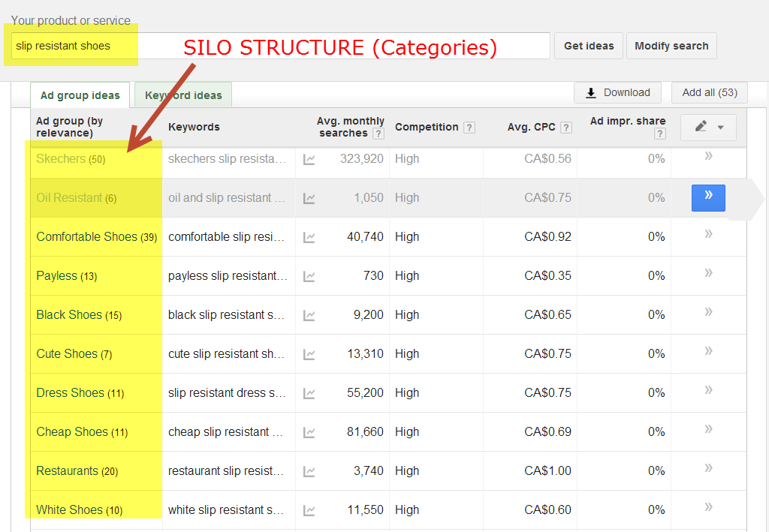
Task: Open the pencil edit dropdown menu
Action: tap(708, 127)
